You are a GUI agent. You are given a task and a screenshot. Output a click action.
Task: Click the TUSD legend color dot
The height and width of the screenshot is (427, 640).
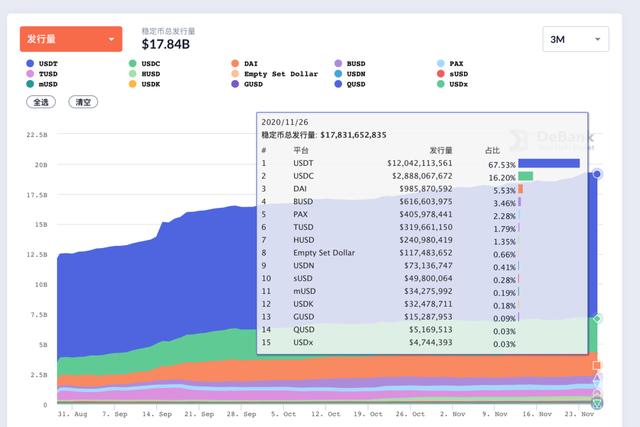click(31, 74)
